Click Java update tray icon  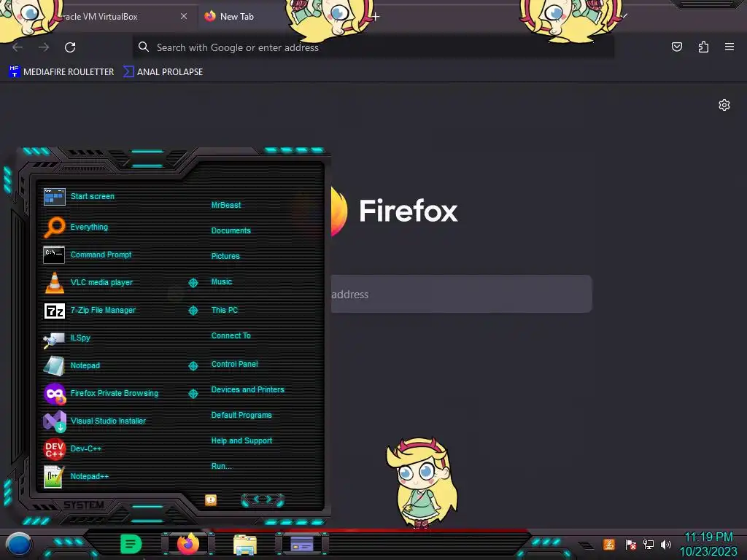[609, 544]
